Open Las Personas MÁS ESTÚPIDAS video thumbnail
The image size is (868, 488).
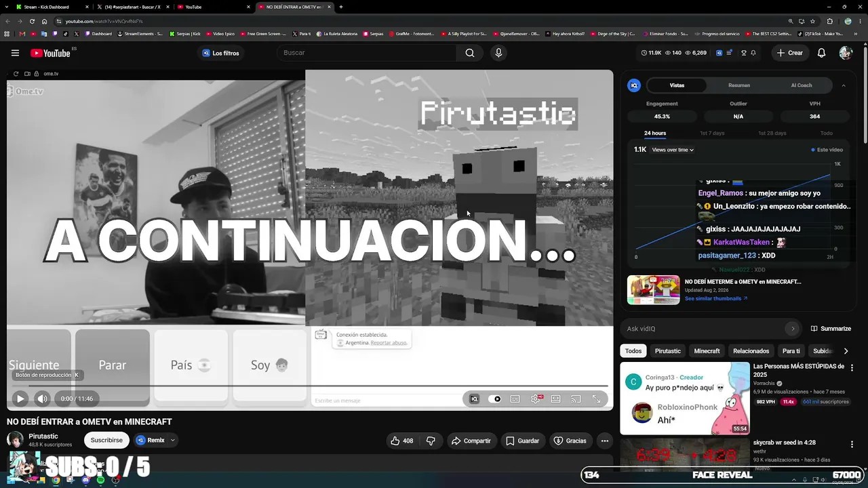685,398
